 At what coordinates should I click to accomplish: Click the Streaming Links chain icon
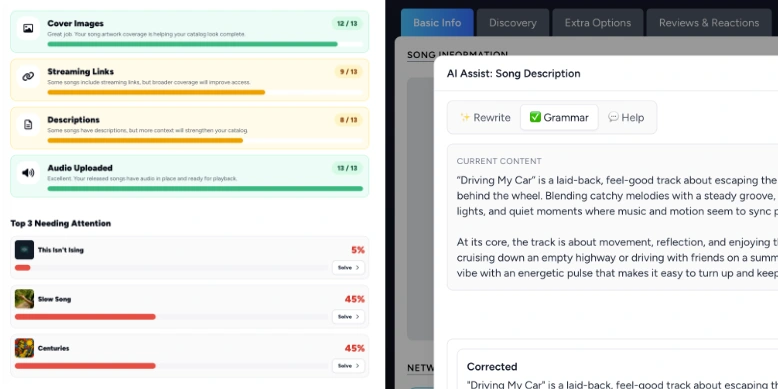[x=28, y=76]
